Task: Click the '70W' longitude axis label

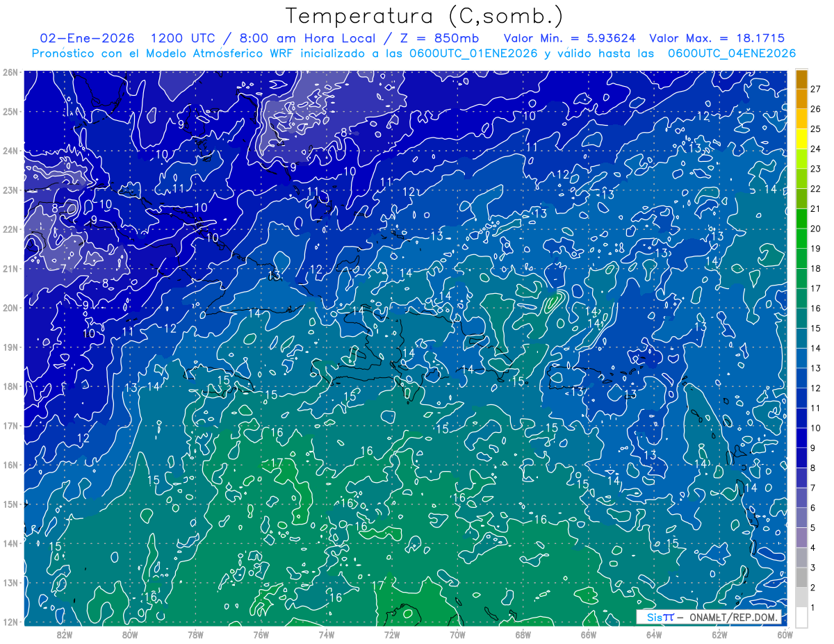Action: 457,634
